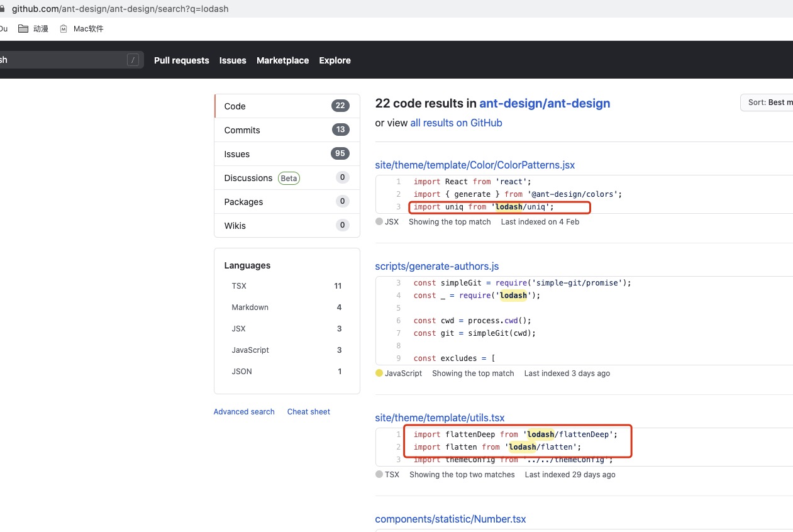
Task: Open the 动漫 bookmarks folder icon
Action: pyautogui.click(x=23, y=28)
